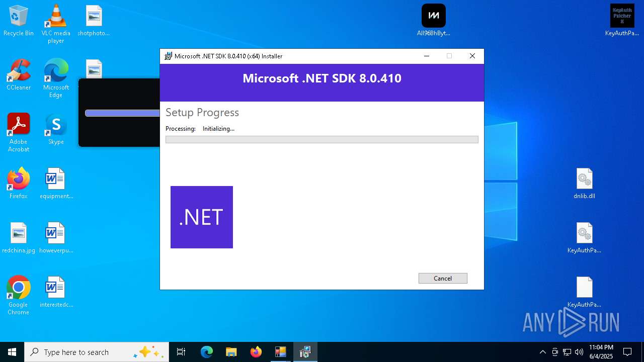Open Microsoft Edge desktop shortcut

pyautogui.click(x=56, y=78)
